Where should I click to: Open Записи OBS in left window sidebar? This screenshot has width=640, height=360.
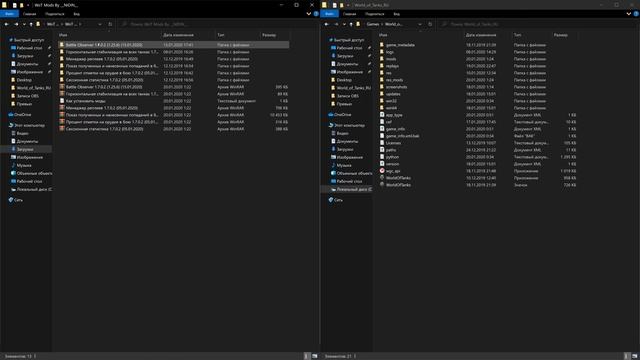tap(27, 96)
